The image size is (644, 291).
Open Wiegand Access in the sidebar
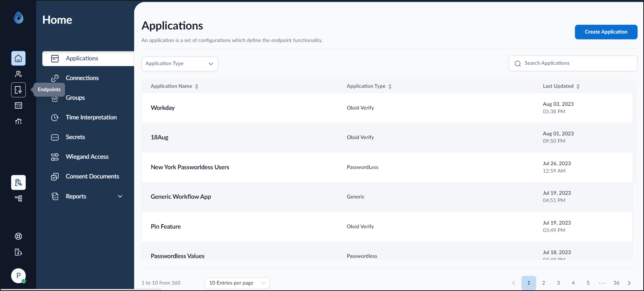[87, 157]
